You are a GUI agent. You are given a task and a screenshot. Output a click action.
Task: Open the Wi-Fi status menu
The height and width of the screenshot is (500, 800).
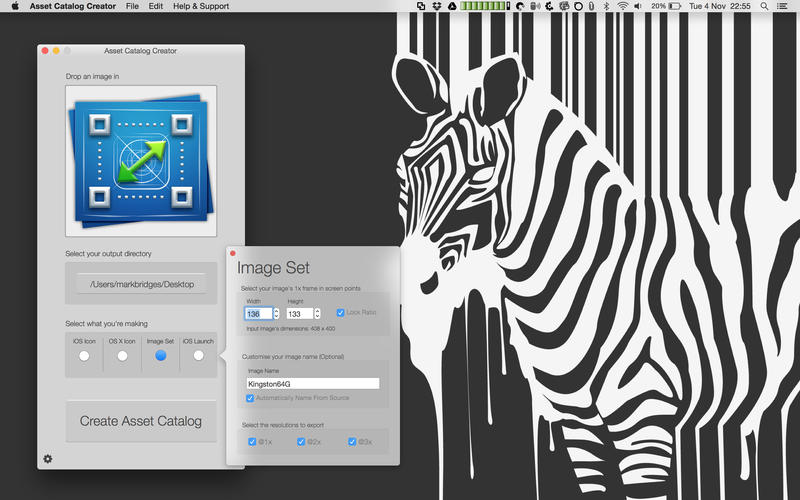coord(622,6)
